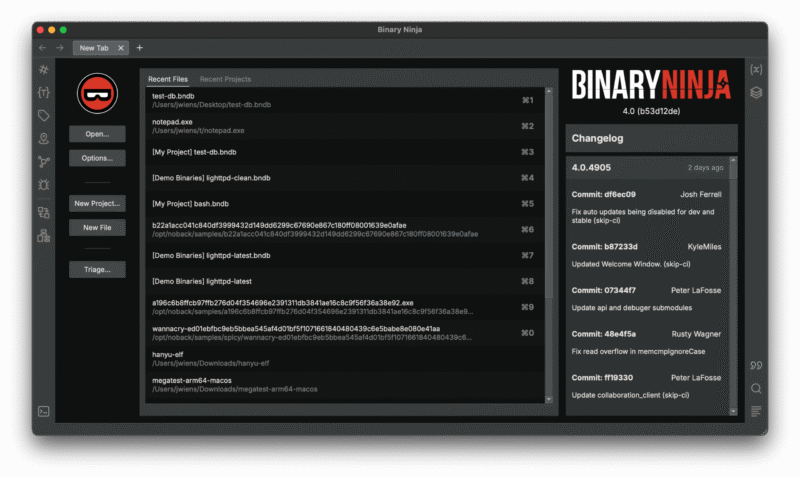
Task: Navigate forward with the right arrow
Action: coord(60,47)
